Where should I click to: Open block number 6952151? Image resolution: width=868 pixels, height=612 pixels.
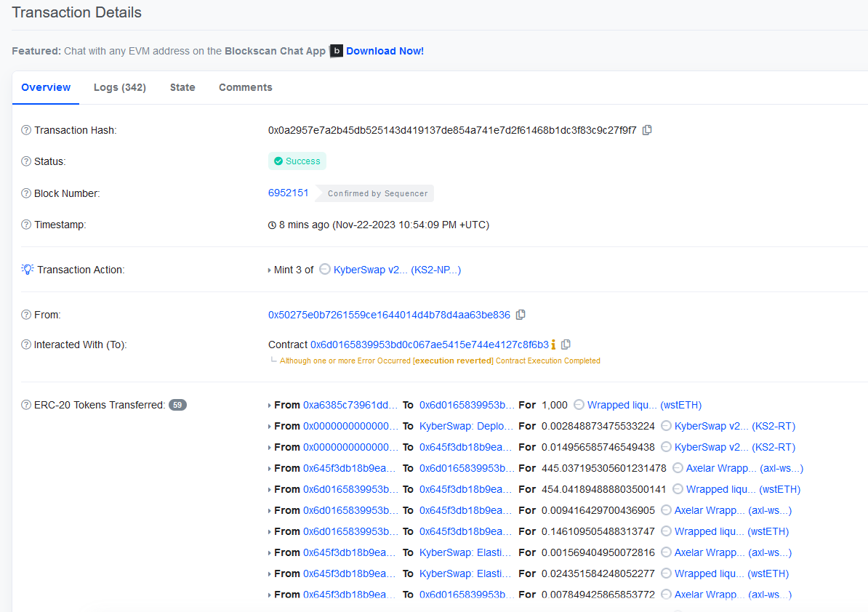(x=288, y=193)
